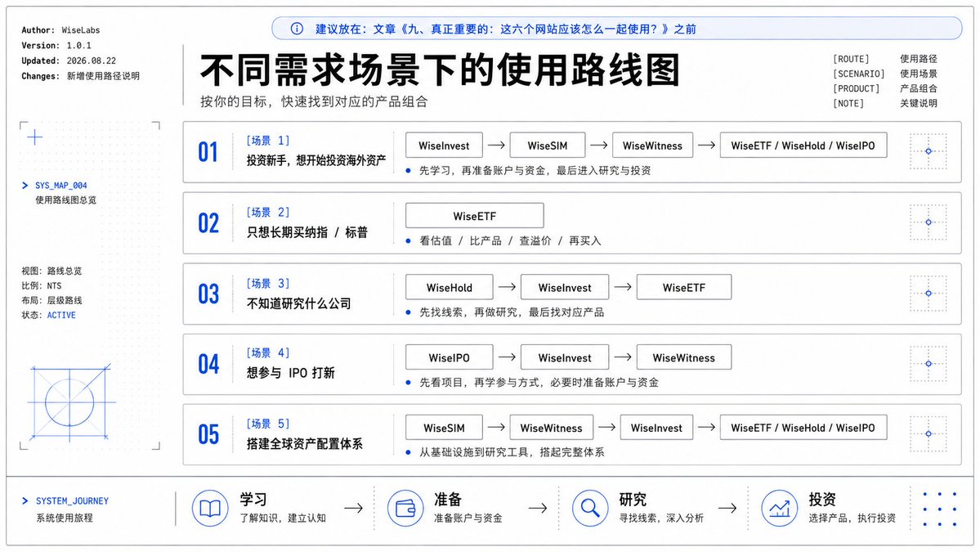Screen dimensions: 980x552
Task: Click the WiseIPO box in scenario 4
Action: [450, 357]
